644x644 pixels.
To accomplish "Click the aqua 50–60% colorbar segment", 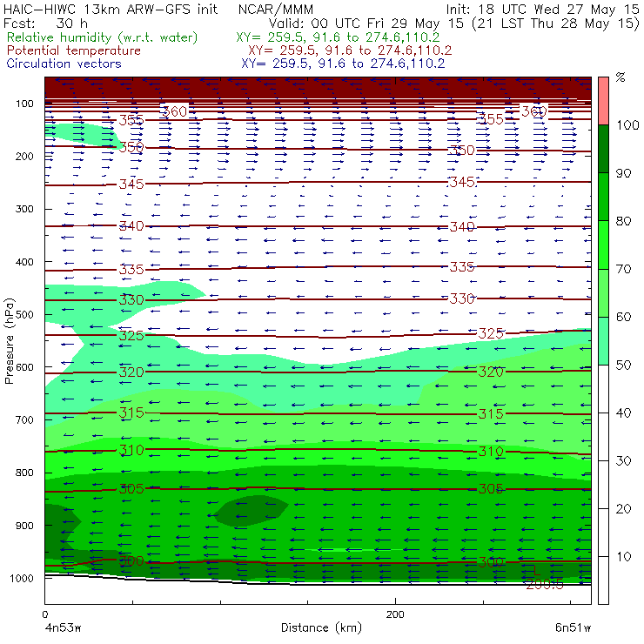I will pyautogui.click(x=603, y=341).
